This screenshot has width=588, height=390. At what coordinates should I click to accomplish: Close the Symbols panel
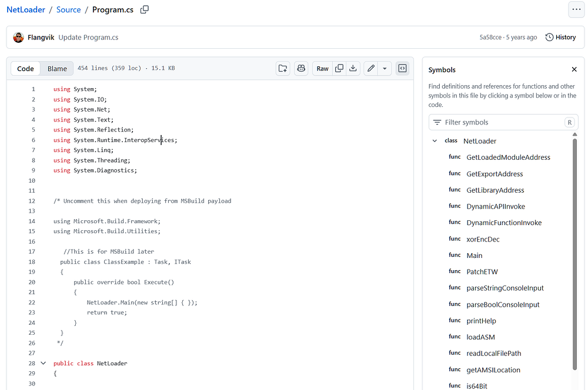574,69
